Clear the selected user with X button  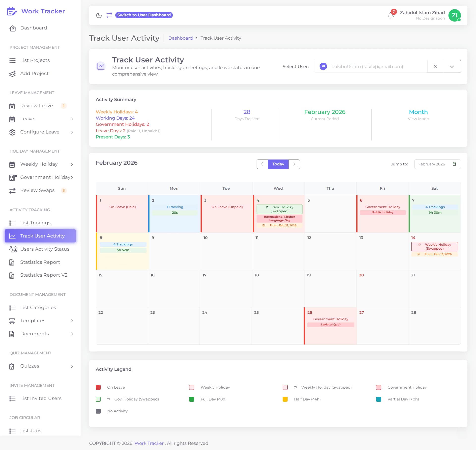[x=435, y=66]
